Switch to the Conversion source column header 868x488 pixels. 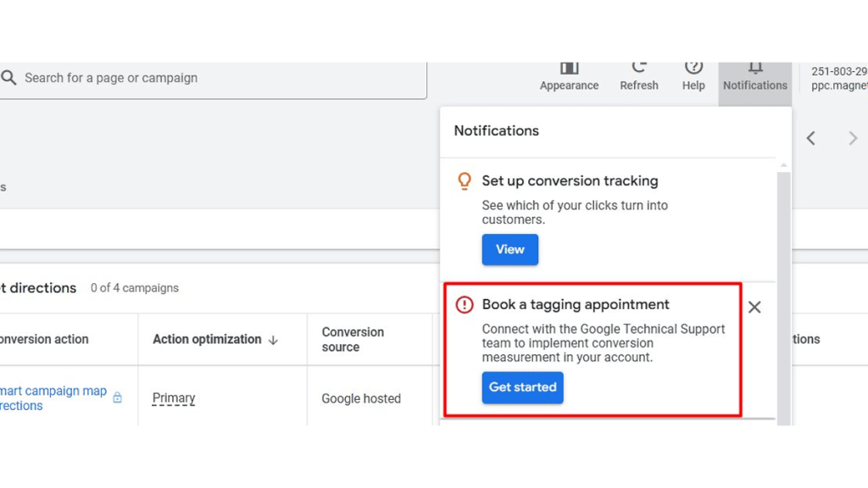click(x=353, y=340)
